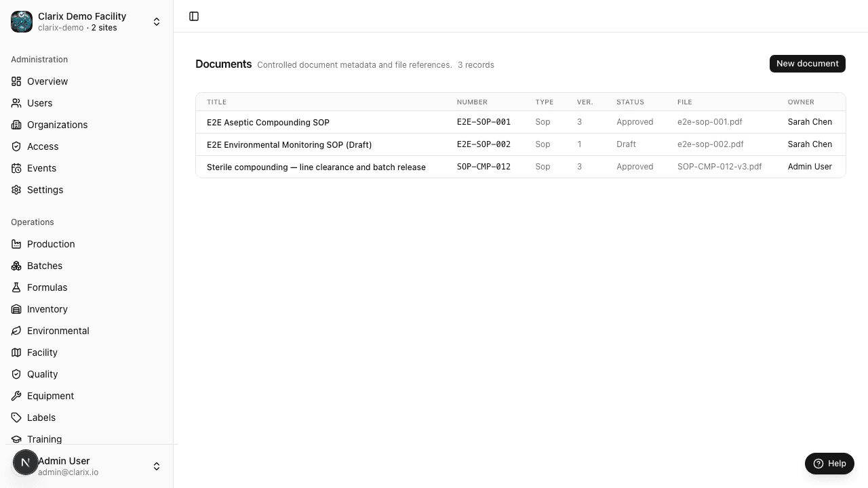Image resolution: width=868 pixels, height=488 pixels.
Task: Click the TYPE column header
Action: (x=545, y=102)
